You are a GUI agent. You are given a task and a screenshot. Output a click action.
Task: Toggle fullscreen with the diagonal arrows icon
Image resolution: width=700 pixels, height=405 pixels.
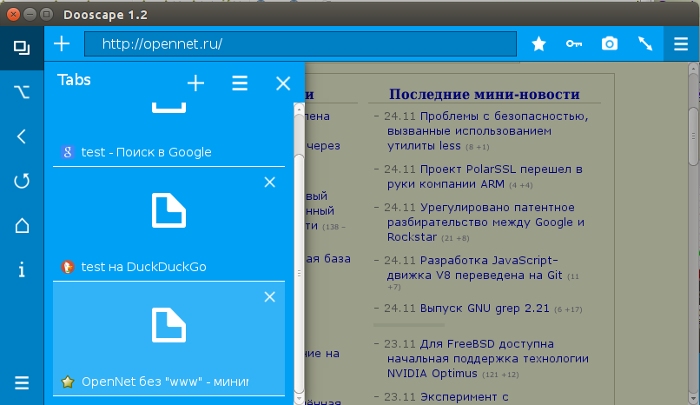[645, 44]
